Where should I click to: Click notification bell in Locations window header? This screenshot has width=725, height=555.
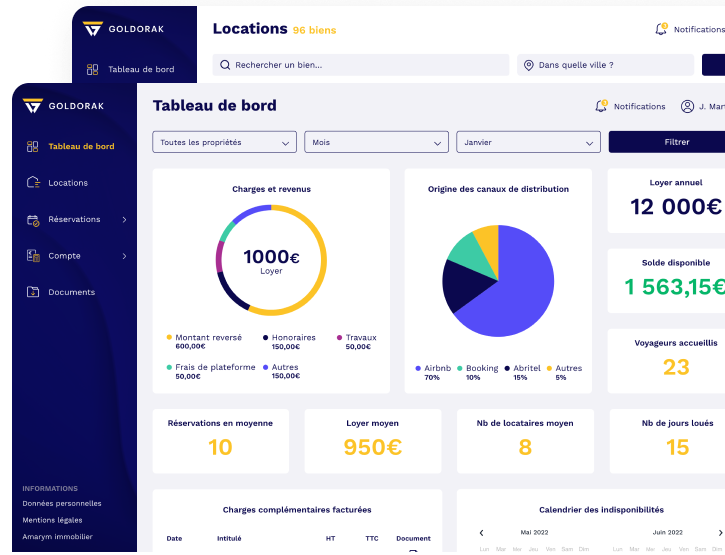click(x=661, y=29)
